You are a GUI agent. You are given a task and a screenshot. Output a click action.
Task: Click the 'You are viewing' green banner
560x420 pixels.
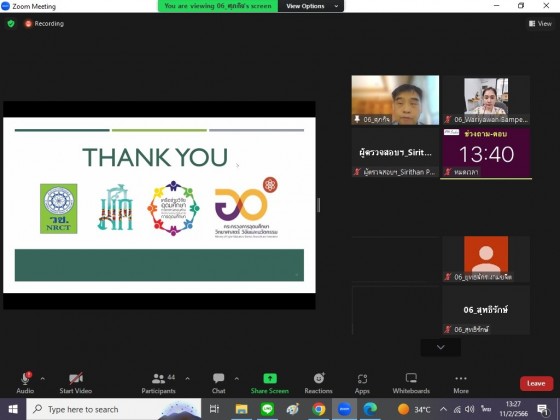click(218, 6)
